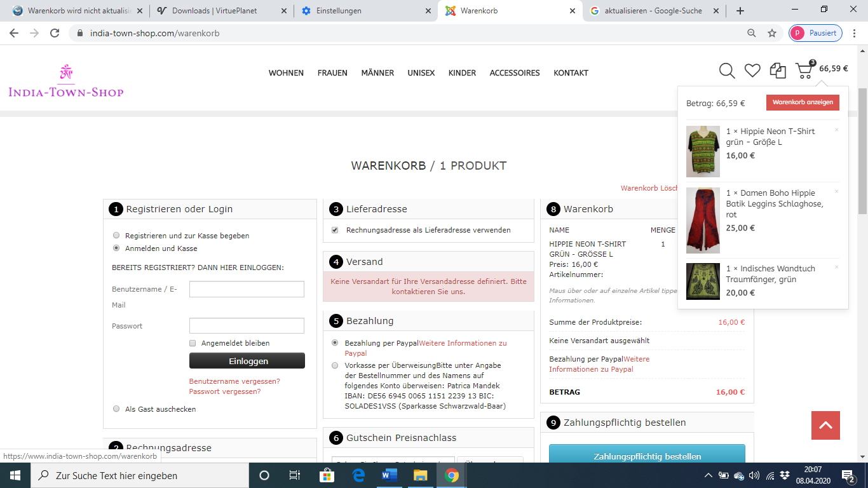Uncheck 'Rechnungsadresse als Lieferadresse verwenden'
Screen dimensions: 868x488
(335, 230)
